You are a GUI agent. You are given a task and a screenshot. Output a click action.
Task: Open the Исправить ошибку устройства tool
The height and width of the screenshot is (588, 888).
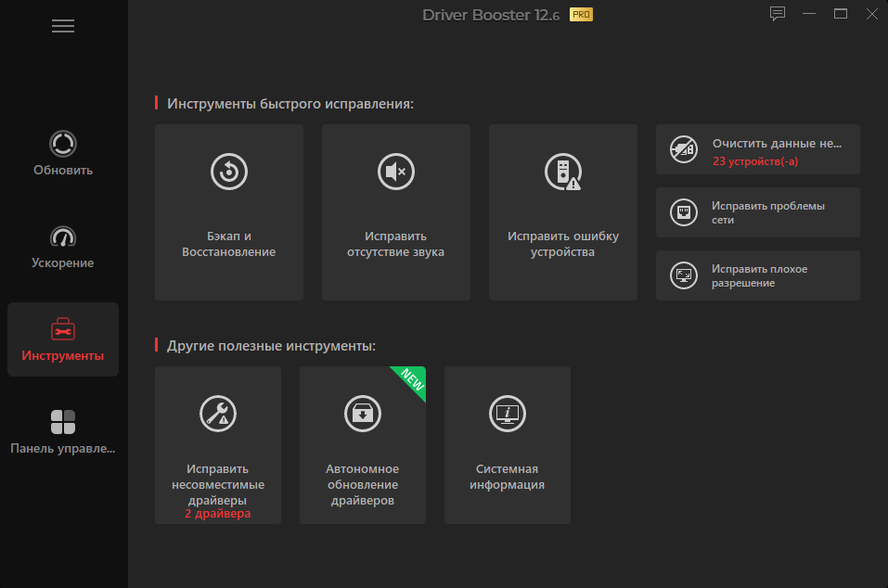coord(562,211)
